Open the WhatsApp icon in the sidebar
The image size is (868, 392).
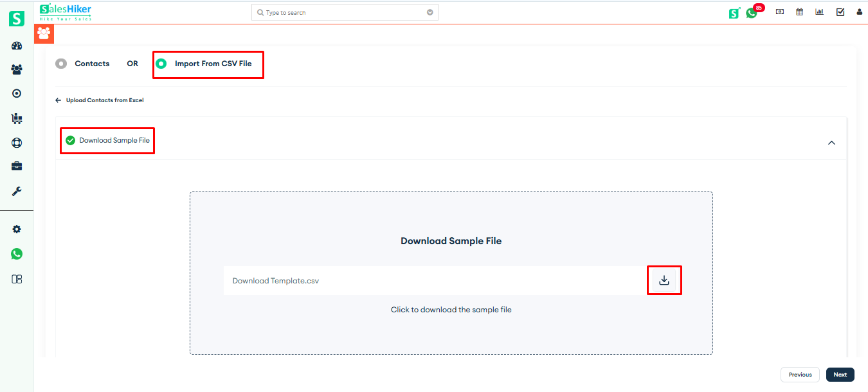[16, 253]
